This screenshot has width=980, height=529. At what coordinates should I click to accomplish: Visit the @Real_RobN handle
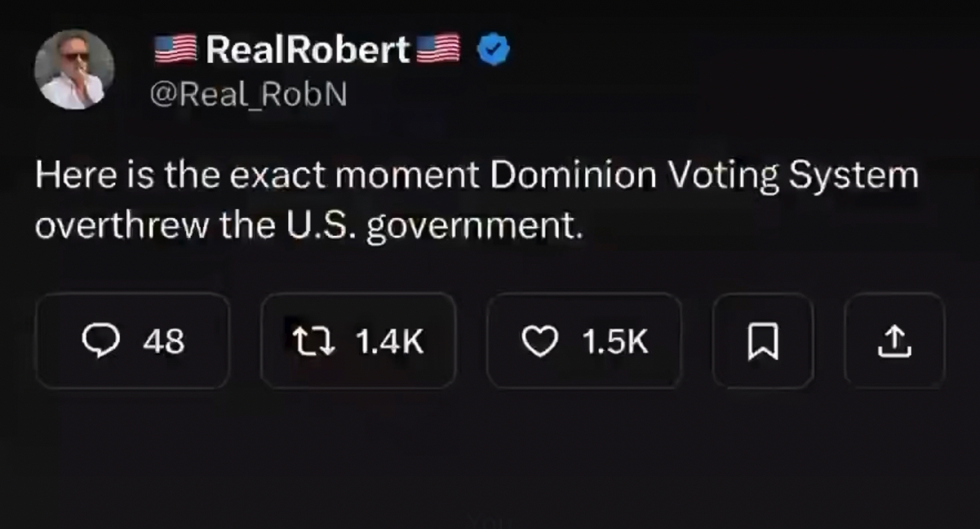(248, 95)
